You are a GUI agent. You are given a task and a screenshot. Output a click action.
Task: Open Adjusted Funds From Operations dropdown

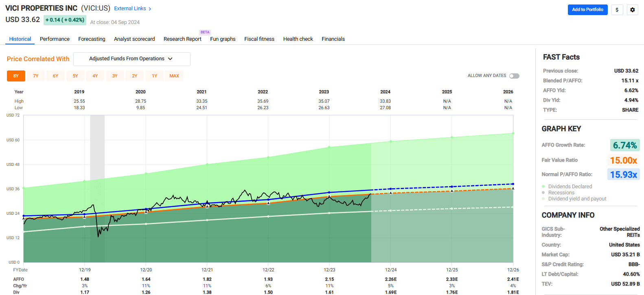[x=127, y=59]
